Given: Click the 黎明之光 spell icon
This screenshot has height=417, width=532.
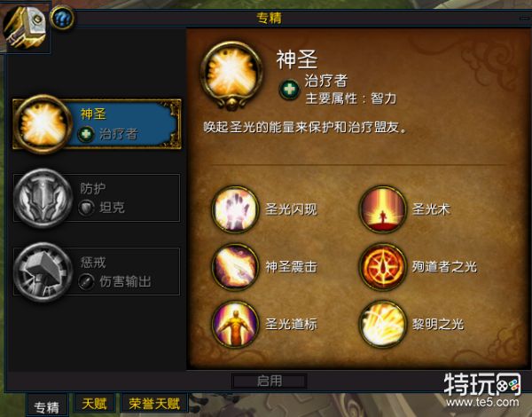Looking at the screenshot, I should [383, 325].
